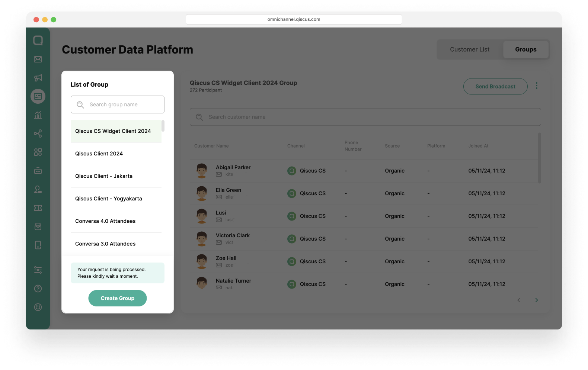
Task: Click the power logout icon in sidebar
Action: [x=38, y=307]
